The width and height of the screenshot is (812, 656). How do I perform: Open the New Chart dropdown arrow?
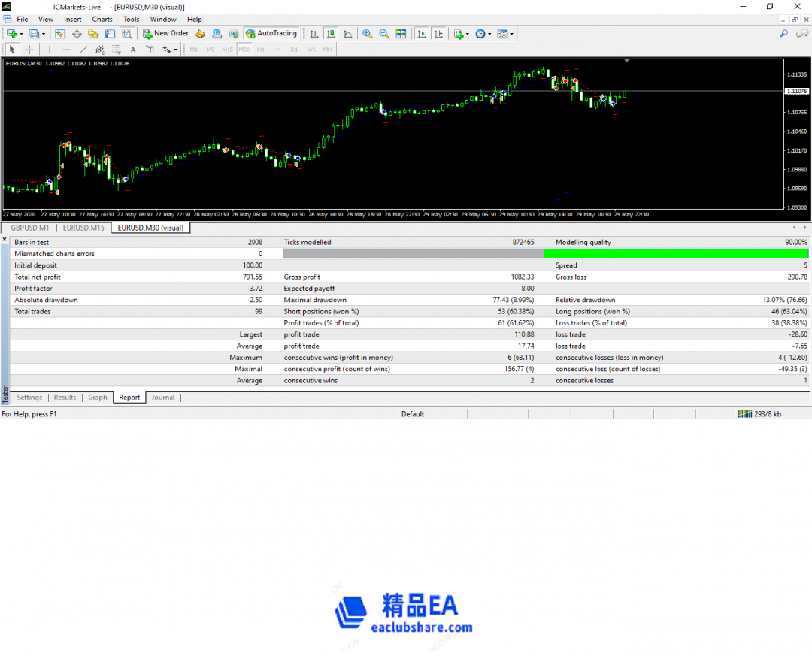click(x=20, y=33)
